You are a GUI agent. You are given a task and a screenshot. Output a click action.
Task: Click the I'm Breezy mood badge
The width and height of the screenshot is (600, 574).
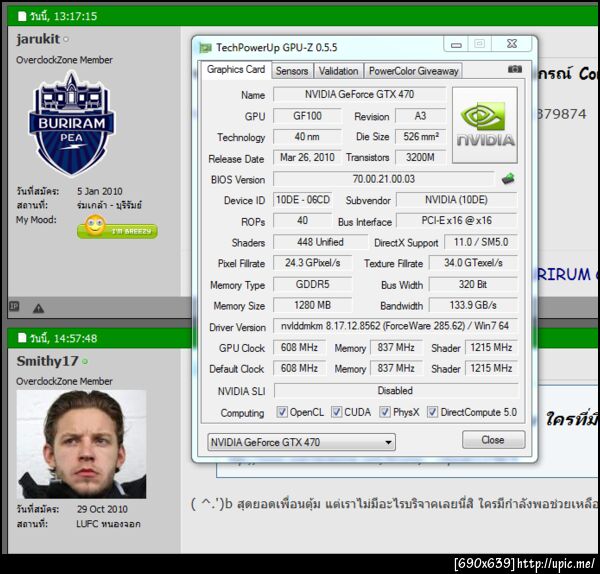(x=117, y=227)
